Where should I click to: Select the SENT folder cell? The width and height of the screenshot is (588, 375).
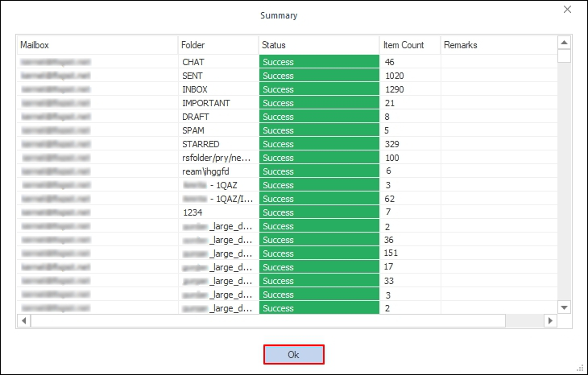218,76
